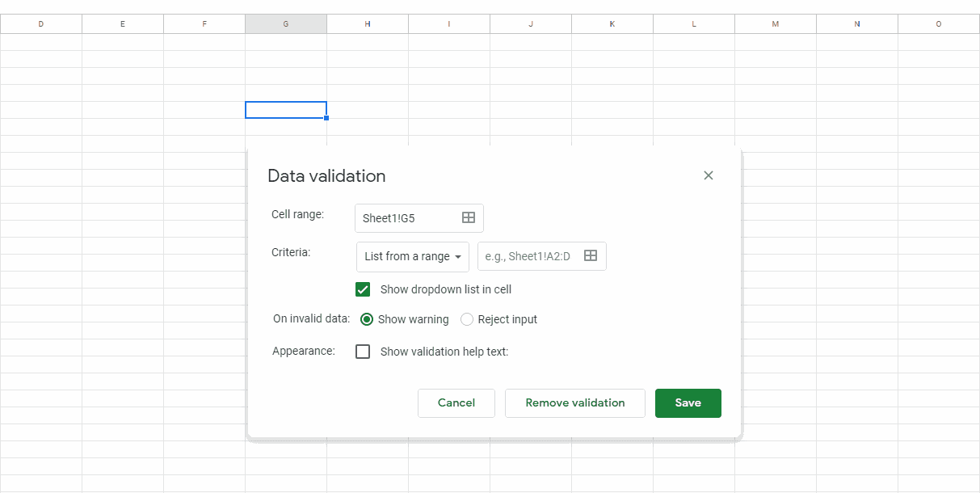
Task: Click the Sheet1!G5 cell range field
Action: 406,218
